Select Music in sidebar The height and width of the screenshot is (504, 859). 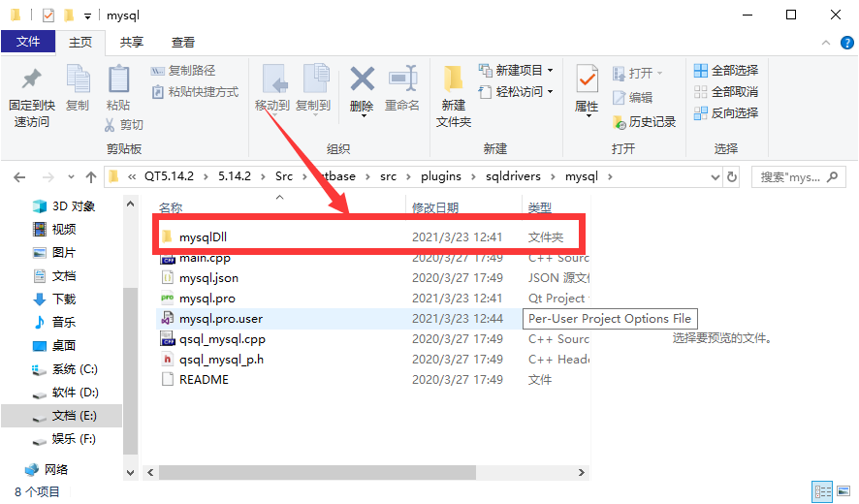pyautogui.click(x=55, y=322)
